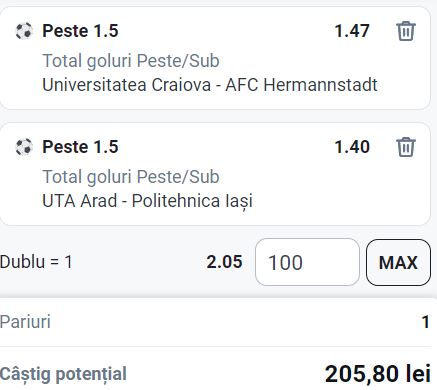Image resolution: width=437 pixels, height=390 pixels.
Task: Click the Dublu = 1 label
Action: [x=36, y=262]
